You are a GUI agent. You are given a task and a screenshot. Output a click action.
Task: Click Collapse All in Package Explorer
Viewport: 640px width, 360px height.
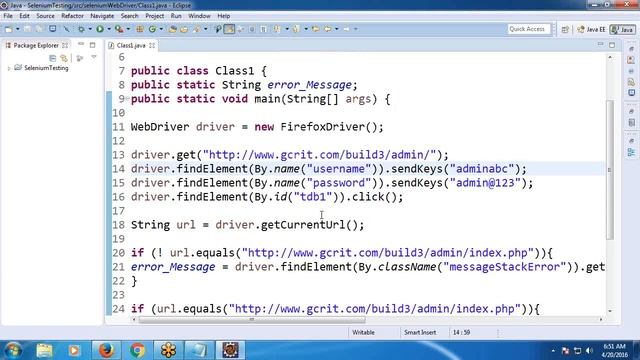coord(52,58)
